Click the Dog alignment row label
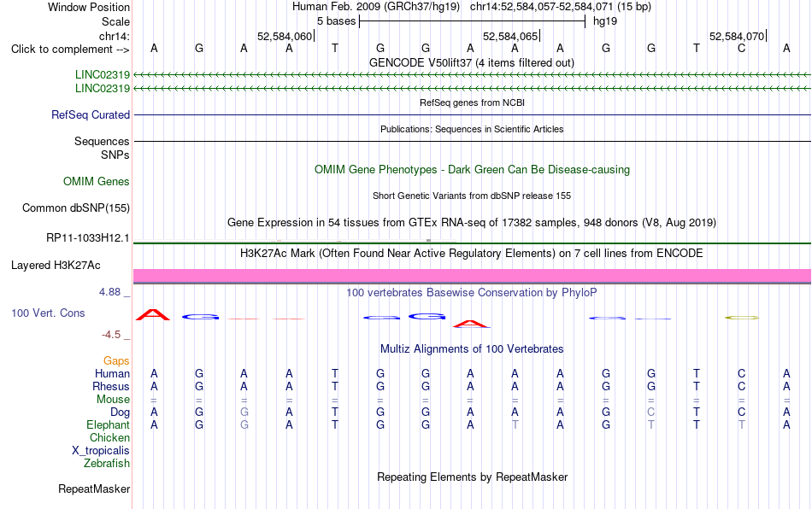This screenshot has width=812, height=509. click(121, 412)
